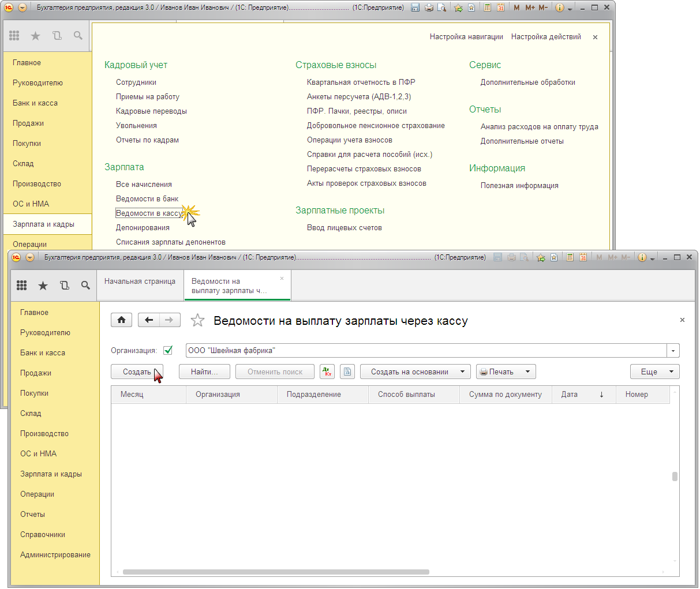Open the calendar icon in the upper window's title bar

click(500, 8)
